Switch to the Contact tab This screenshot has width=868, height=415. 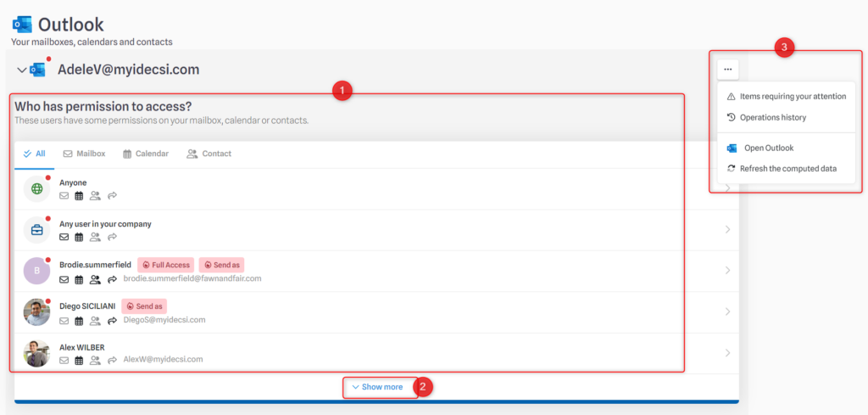click(209, 154)
